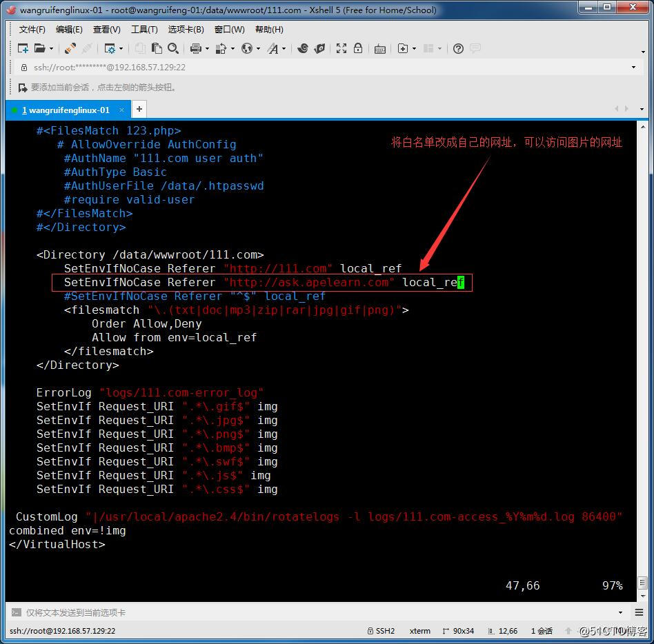The height and width of the screenshot is (644, 654).
Task: Open the 文件(F) menu
Action: (x=32, y=30)
